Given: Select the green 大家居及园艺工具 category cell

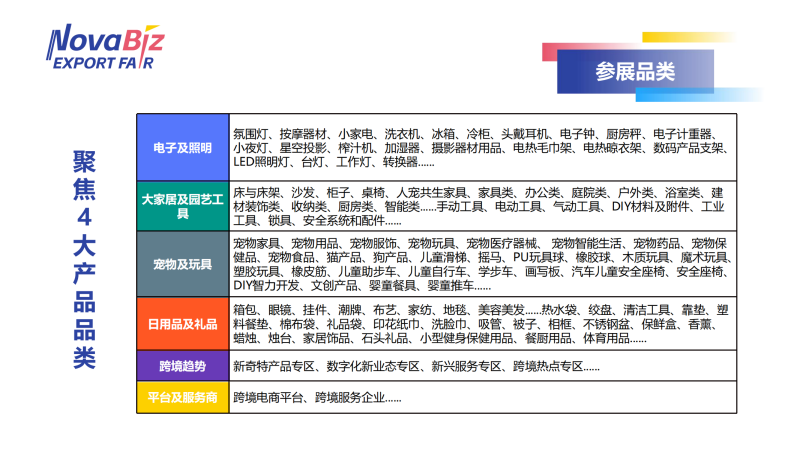Looking at the screenshot, I should pos(183,206).
